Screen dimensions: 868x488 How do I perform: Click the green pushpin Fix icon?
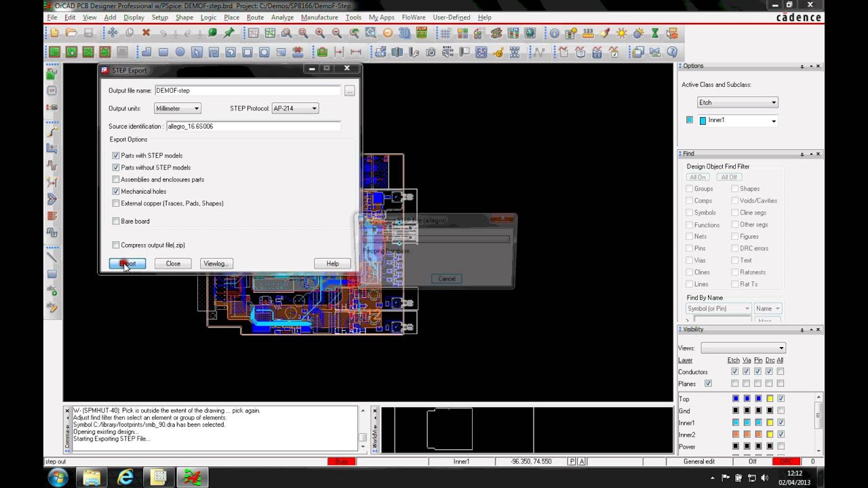click(x=229, y=33)
